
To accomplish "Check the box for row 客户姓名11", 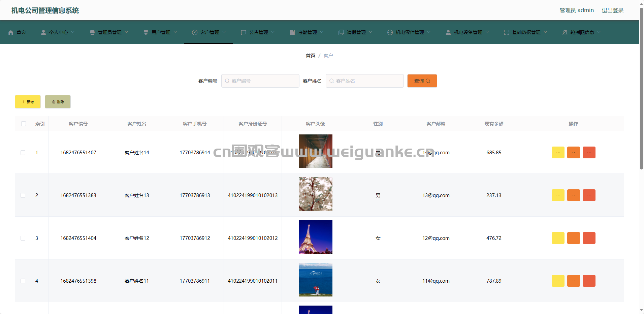I will click(23, 281).
